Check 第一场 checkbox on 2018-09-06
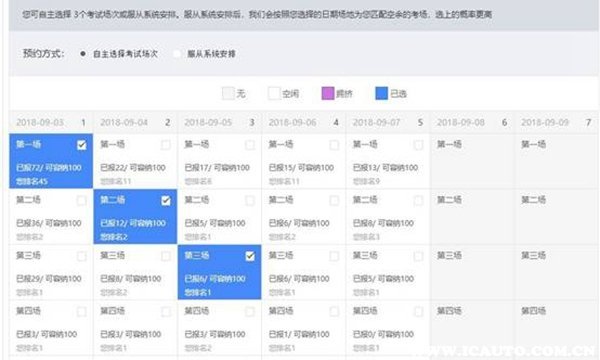This screenshot has width=600, height=360. point(334,145)
